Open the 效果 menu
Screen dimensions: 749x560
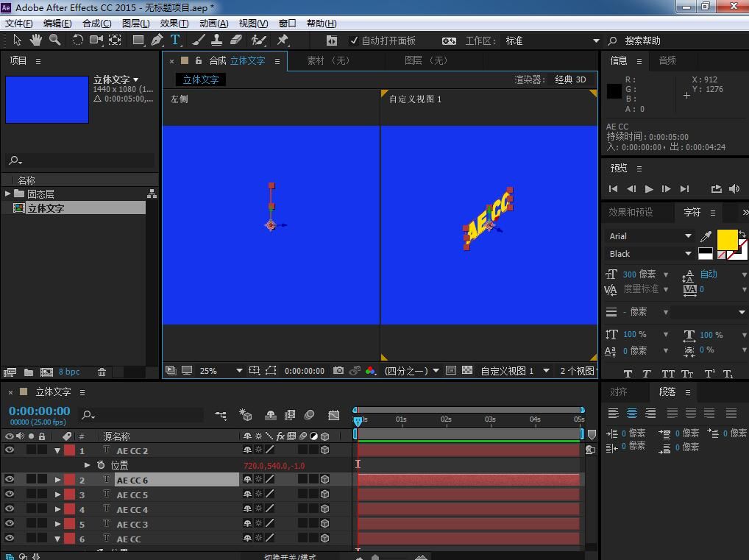point(174,24)
